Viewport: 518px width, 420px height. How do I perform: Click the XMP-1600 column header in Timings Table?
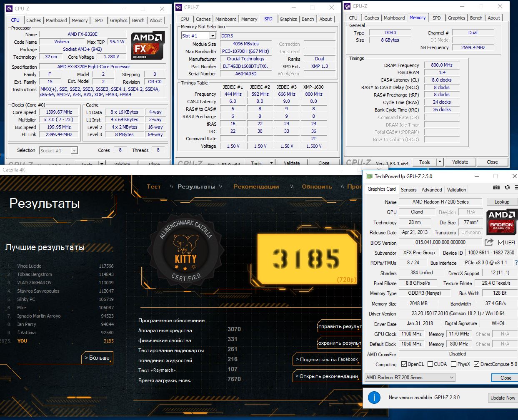pos(313,87)
